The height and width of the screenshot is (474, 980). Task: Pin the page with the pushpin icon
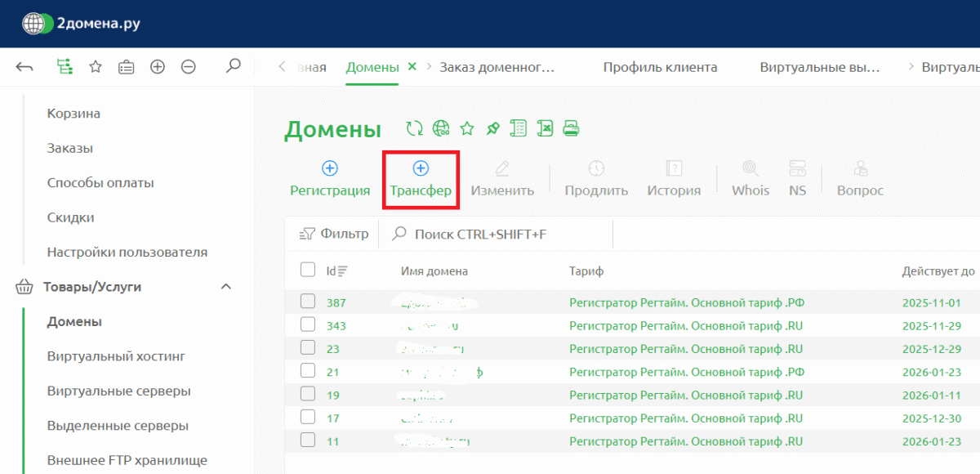click(x=492, y=128)
